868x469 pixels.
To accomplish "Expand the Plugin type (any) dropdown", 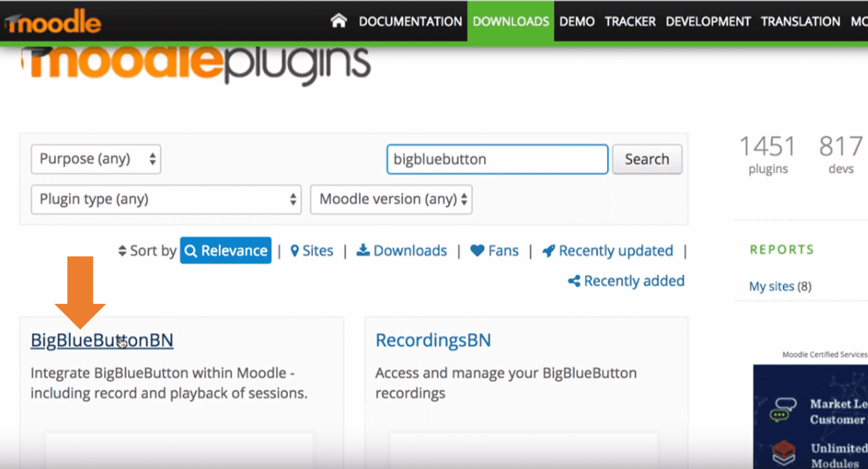I will [x=166, y=199].
